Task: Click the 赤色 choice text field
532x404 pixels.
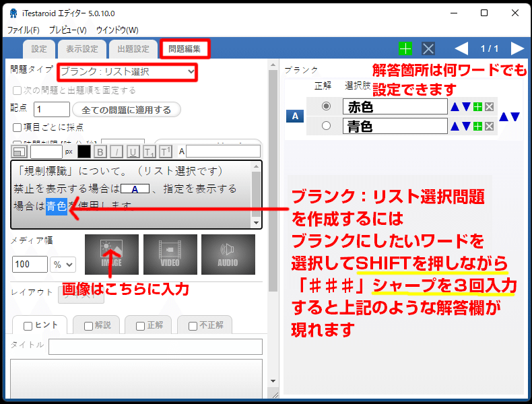Action: (395, 107)
